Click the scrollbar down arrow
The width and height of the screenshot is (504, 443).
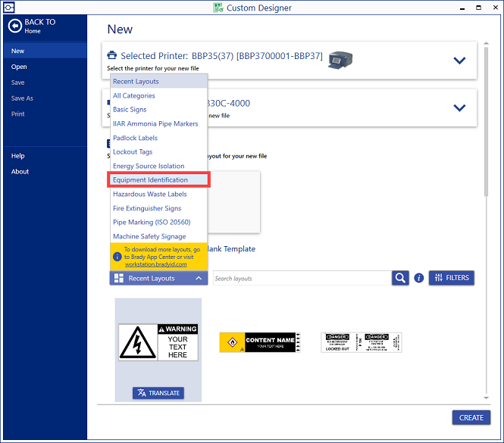486,398
